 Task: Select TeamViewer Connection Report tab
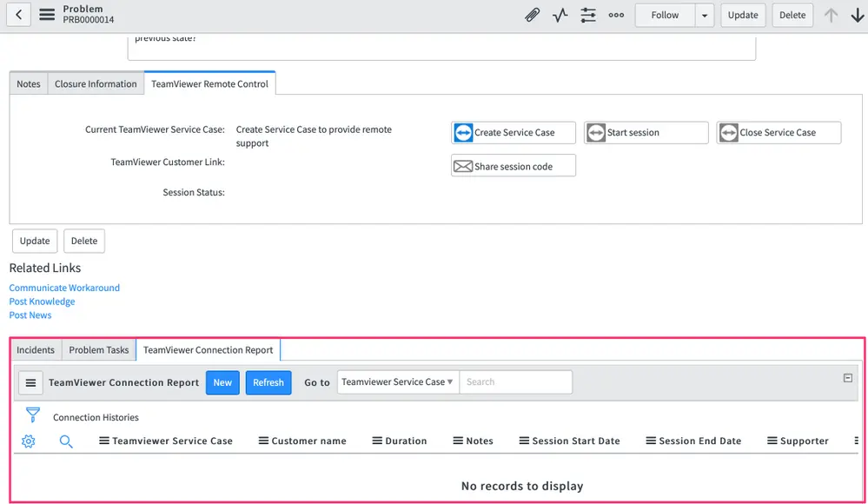pyautogui.click(x=209, y=350)
